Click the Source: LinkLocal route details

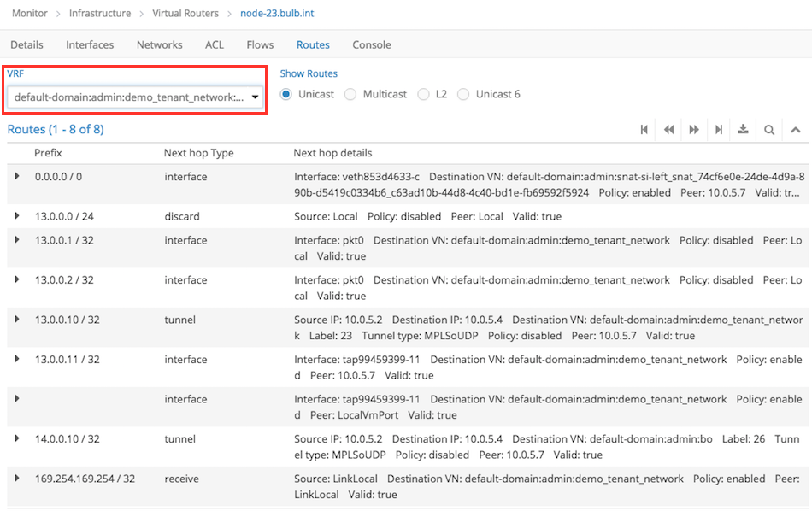(547, 487)
